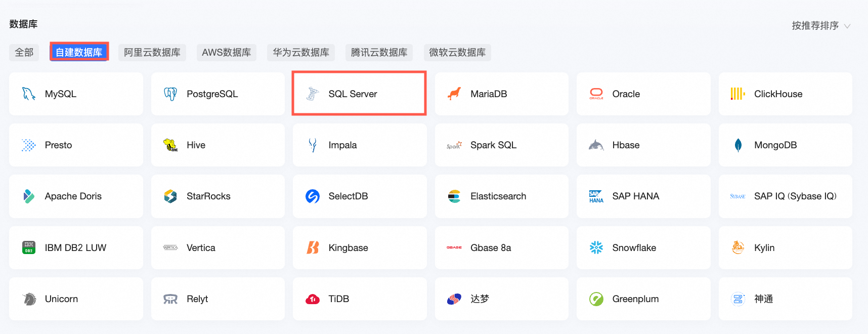Select the Greenplum text label

(x=635, y=299)
